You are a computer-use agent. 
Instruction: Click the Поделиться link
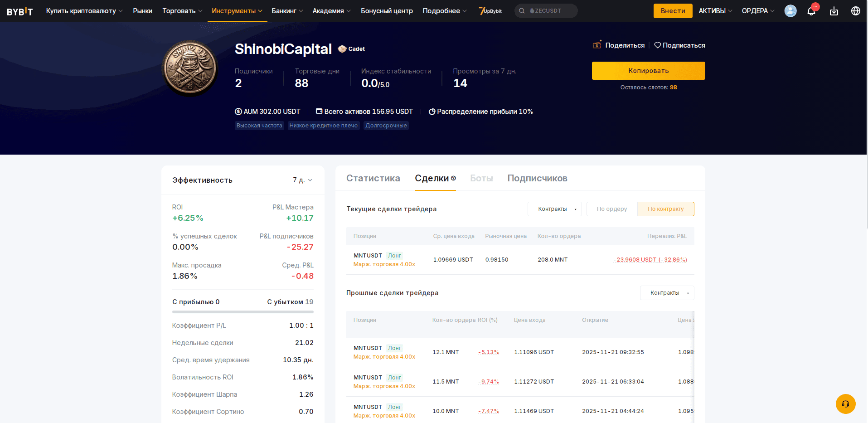pyautogui.click(x=625, y=45)
